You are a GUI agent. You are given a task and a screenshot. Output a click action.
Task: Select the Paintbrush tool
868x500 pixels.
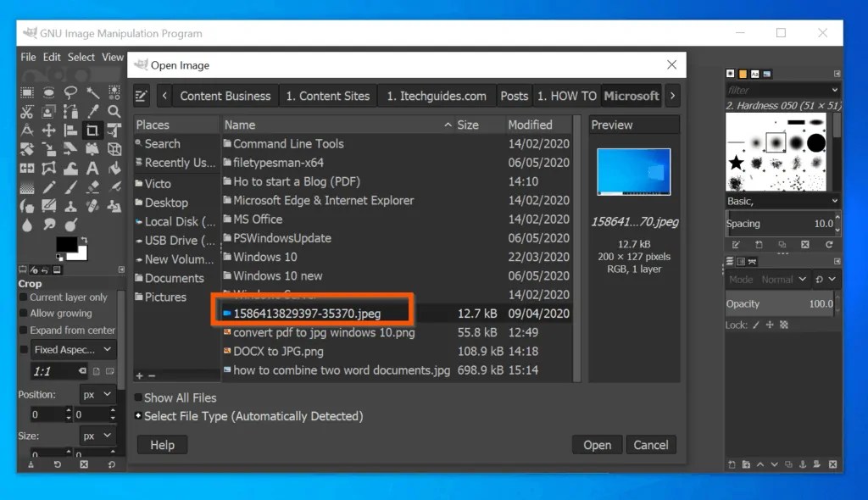point(70,188)
